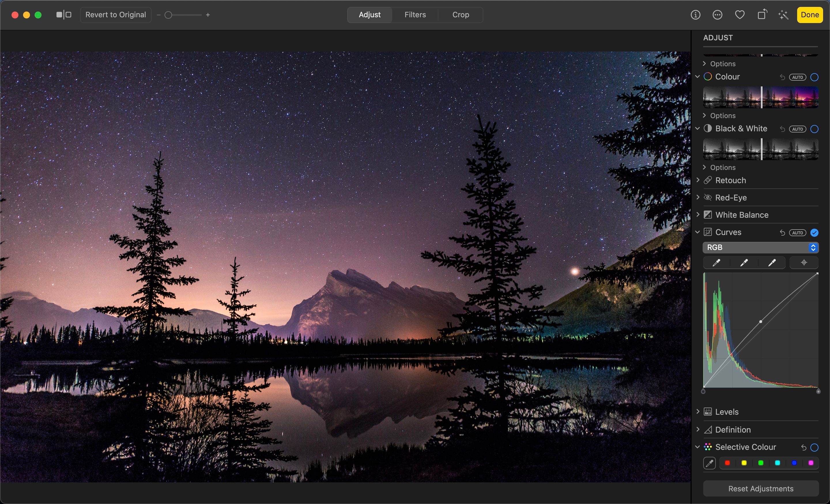This screenshot has width=830, height=504.
Task: Click the Info icon in toolbar
Action: (x=695, y=15)
